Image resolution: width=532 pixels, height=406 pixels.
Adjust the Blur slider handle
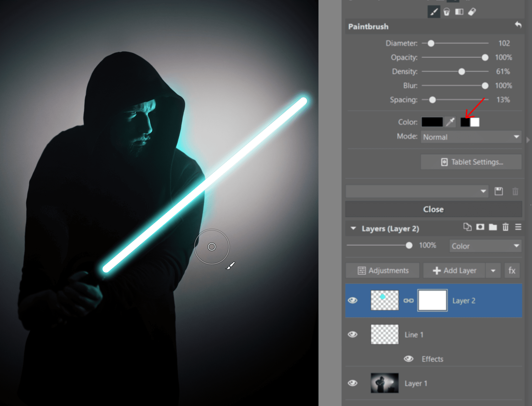pos(485,86)
